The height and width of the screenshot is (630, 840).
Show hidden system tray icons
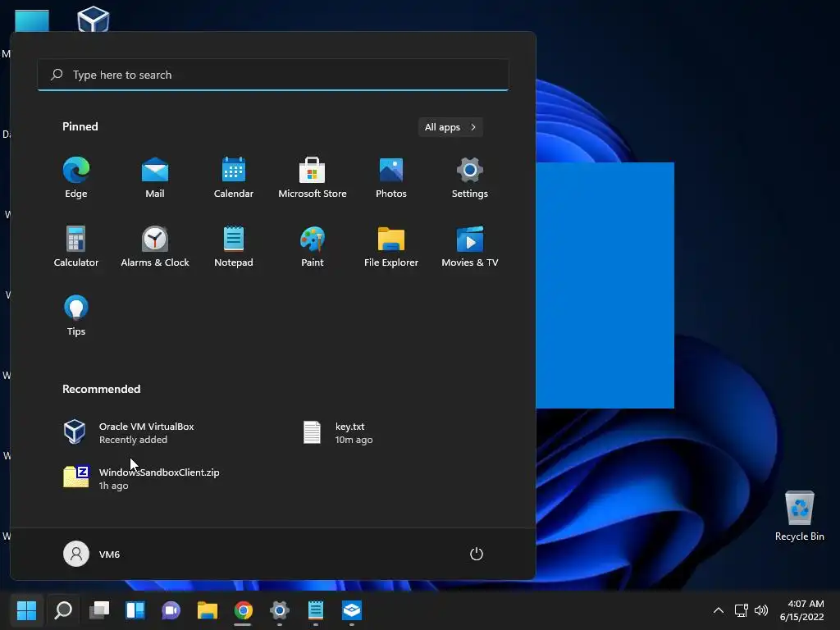[719, 610]
